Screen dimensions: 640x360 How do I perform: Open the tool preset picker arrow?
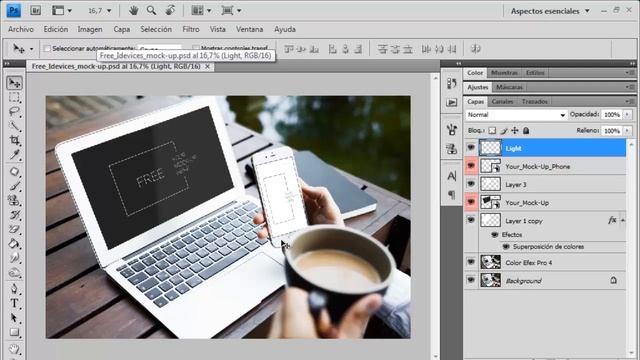(x=31, y=49)
